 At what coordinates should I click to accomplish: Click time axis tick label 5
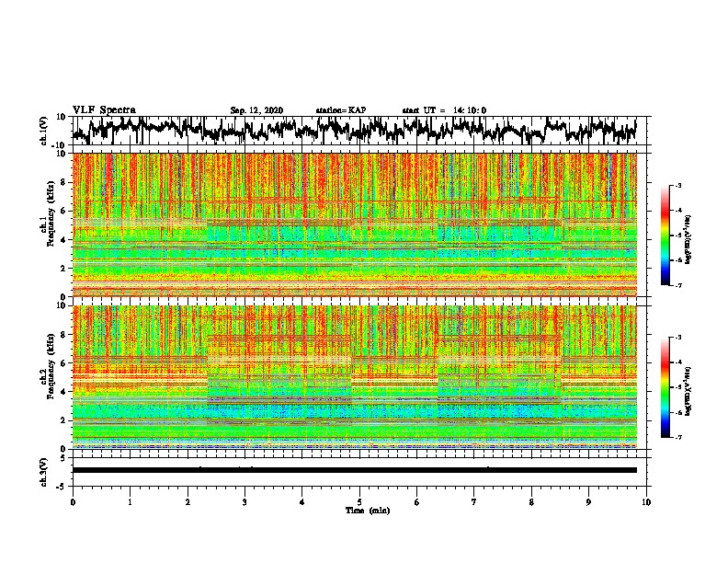coord(359,502)
